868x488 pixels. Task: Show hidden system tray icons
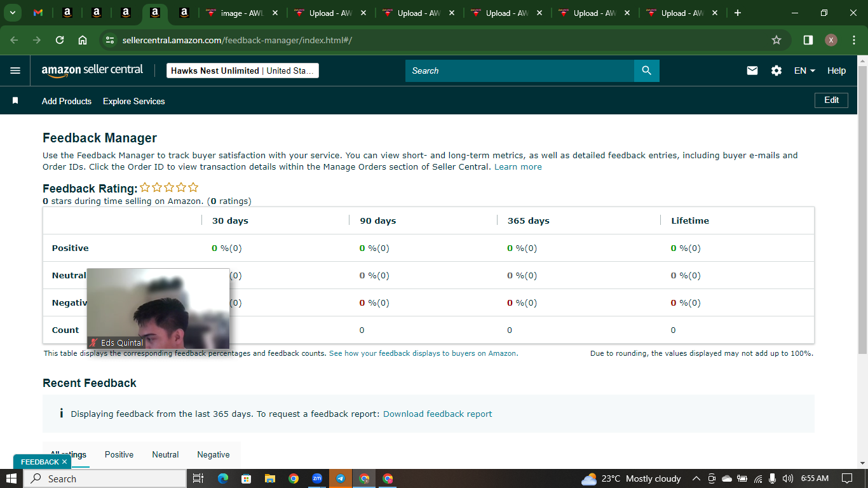696,478
